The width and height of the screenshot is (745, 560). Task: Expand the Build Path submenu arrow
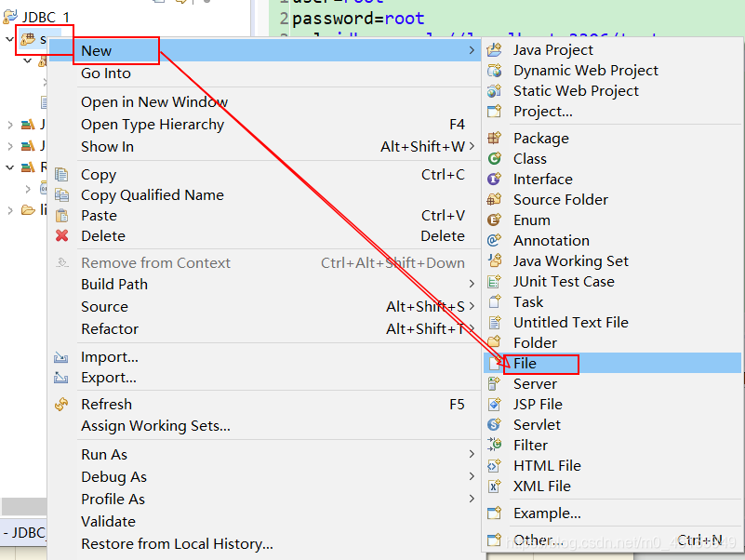pyautogui.click(x=472, y=284)
